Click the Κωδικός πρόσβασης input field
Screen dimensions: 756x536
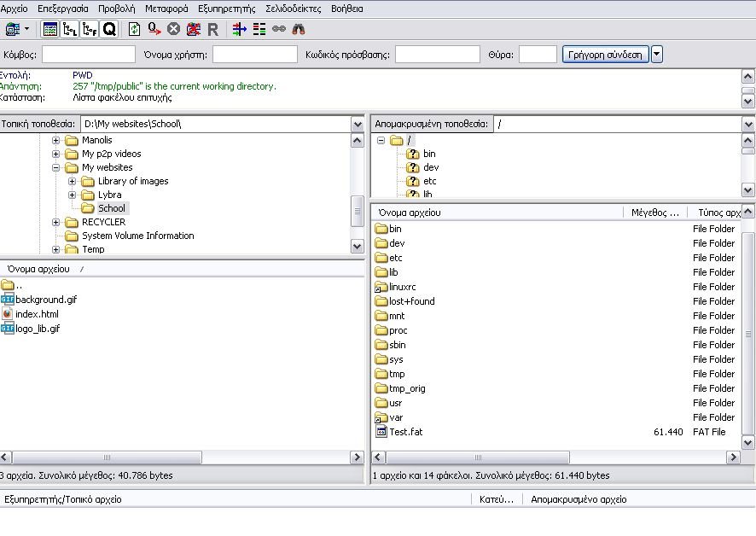[438, 55]
